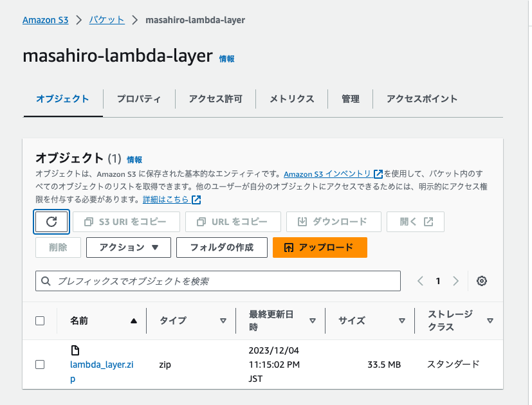Open the ストレージクラス column dropdown

(x=490, y=320)
